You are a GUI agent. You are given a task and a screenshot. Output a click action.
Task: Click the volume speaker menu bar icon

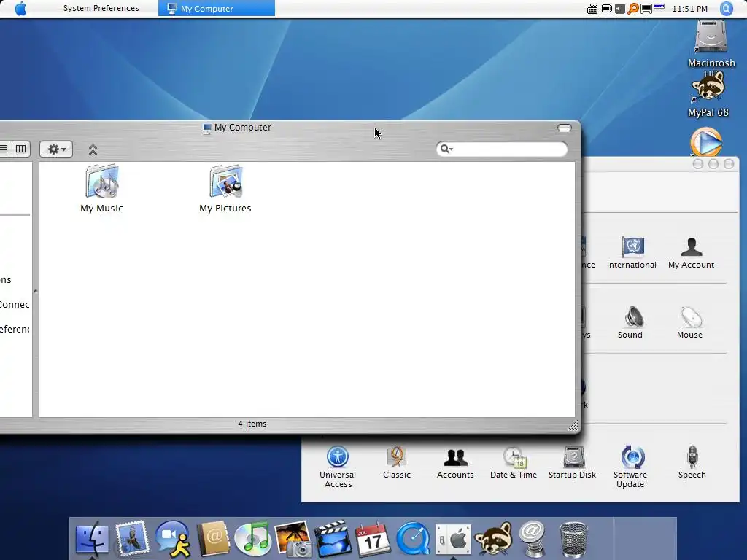click(620, 9)
